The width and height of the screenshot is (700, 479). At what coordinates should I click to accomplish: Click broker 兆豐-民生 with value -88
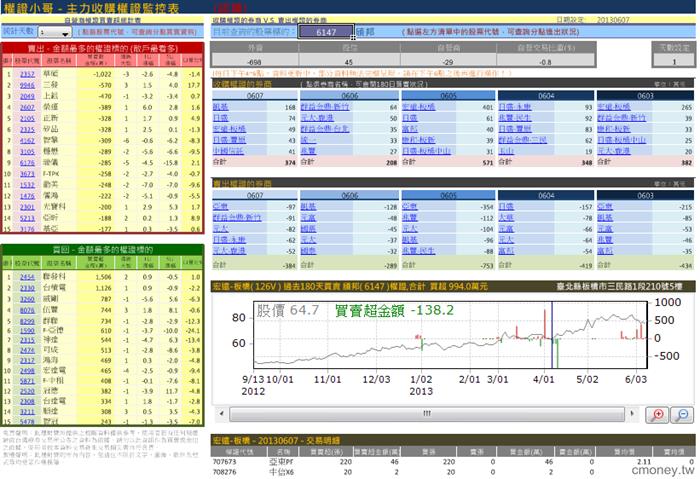point(418,251)
